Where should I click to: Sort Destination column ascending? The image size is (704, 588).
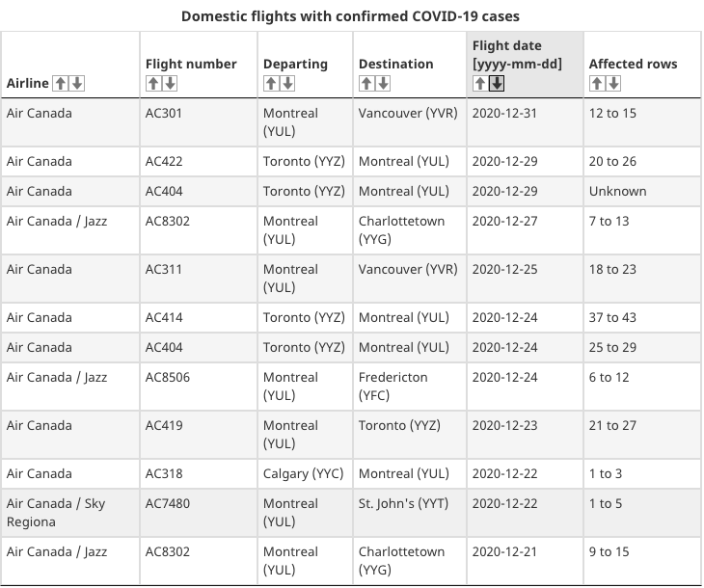pyautogui.click(x=366, y=84)
